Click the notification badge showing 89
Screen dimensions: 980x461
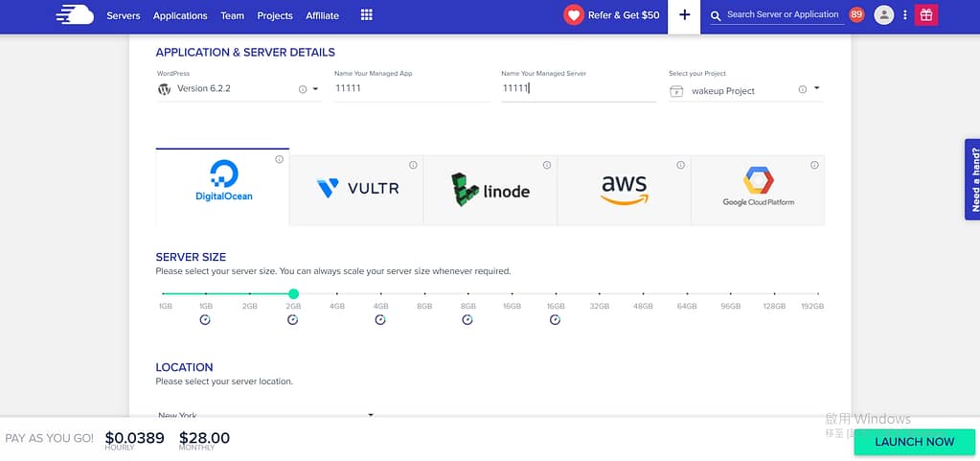point(856,15)
